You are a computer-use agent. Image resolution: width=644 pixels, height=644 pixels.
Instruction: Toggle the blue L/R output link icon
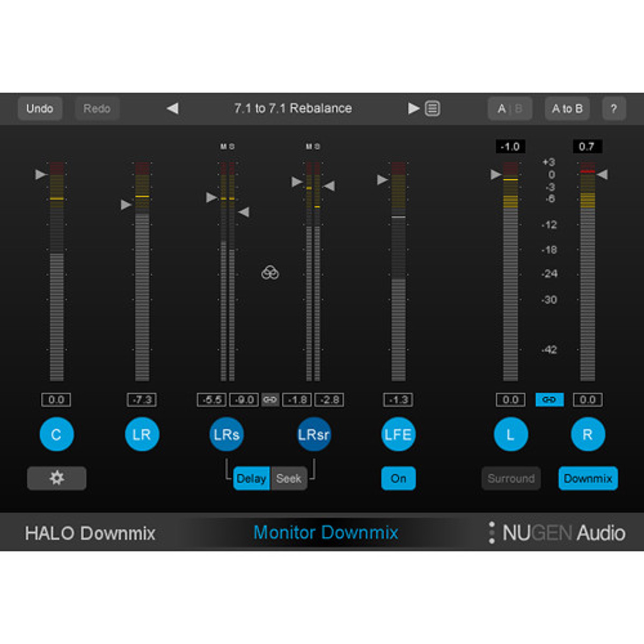(x=549, y=400)
